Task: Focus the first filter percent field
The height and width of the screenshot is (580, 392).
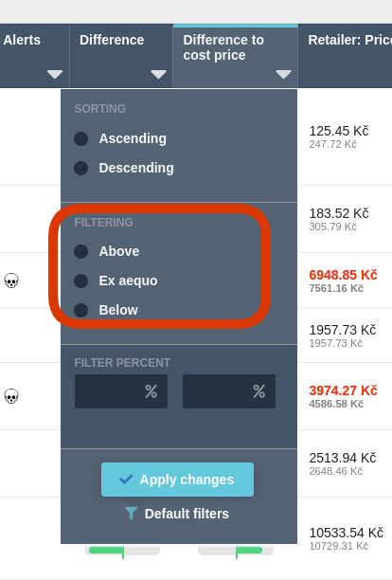Action: [121, 391]
